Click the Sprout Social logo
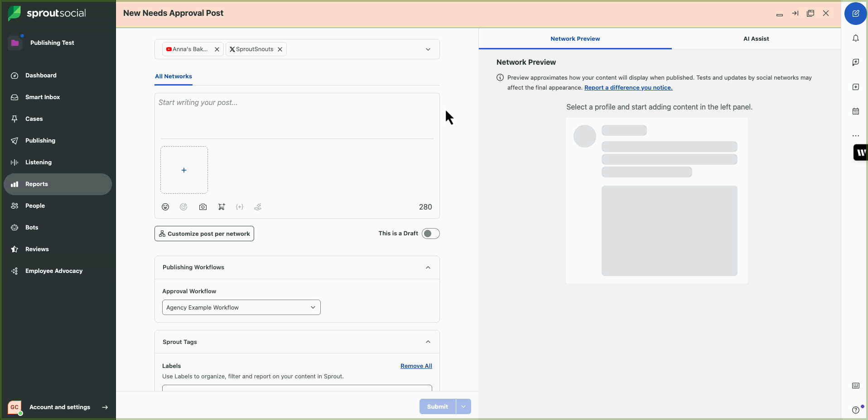 tap(47, 13)
